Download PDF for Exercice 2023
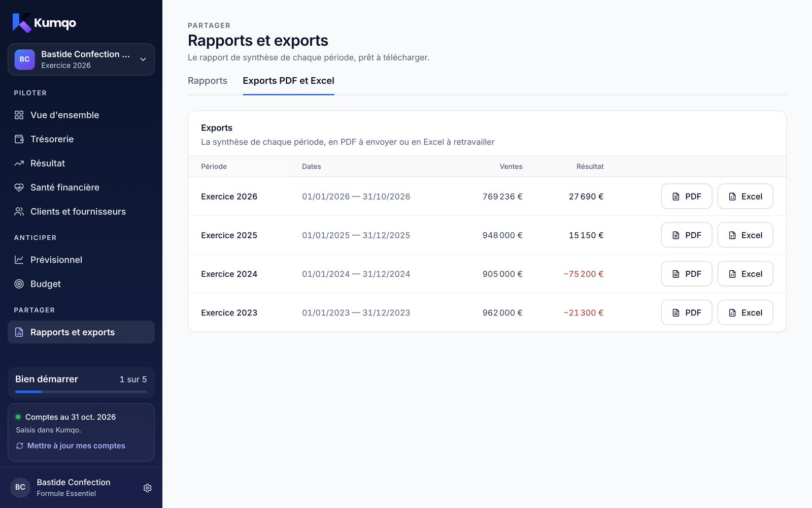This screenshot has width=812, height=508. [686, 312]
